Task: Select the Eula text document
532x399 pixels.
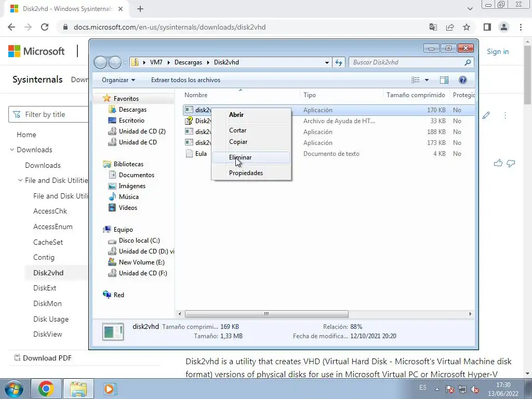Action: pos(201,154)
